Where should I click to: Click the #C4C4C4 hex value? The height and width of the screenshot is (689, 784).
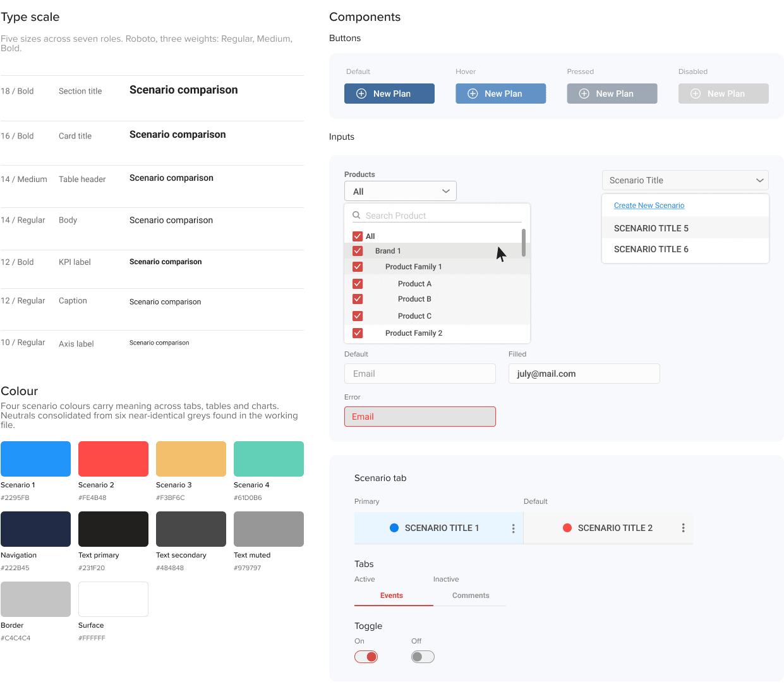point(16,638)
